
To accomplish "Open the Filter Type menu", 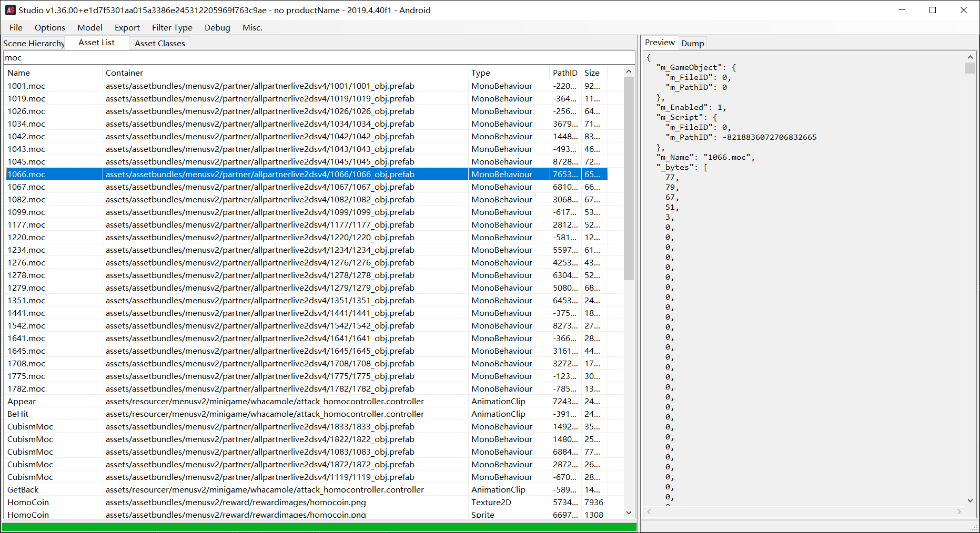I will 172,27.
